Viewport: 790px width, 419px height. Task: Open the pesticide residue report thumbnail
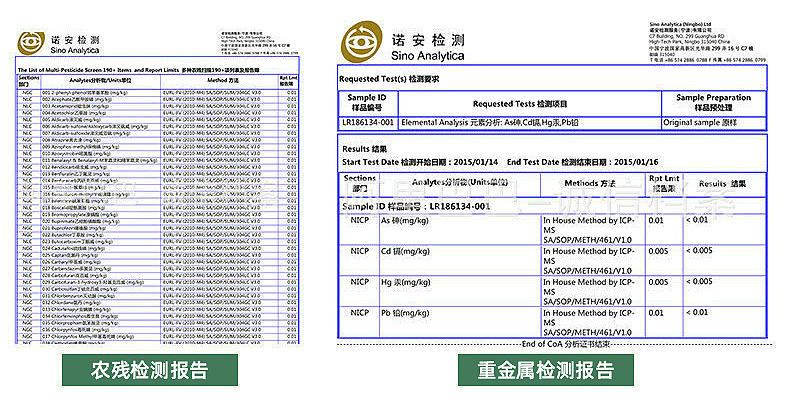pos(159,200)
